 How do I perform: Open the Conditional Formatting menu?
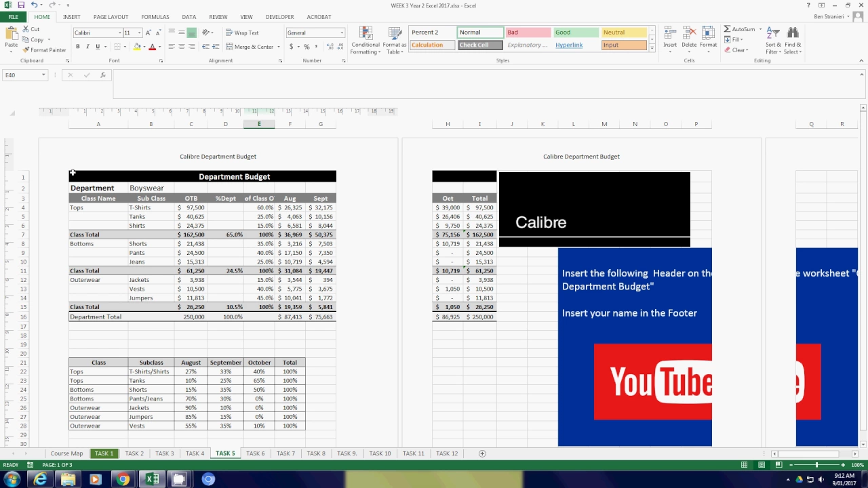coord(366,41)
